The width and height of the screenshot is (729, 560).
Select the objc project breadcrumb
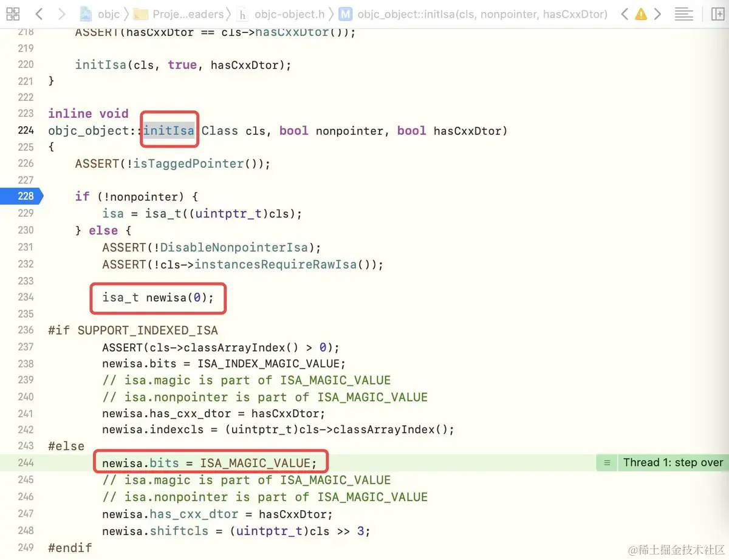click(x=101, y=13)
